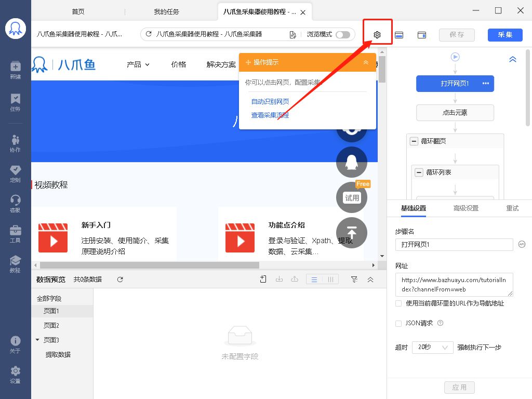
Task: Click the window panel layout icon before 保存
Action: click(x=422, y=35)
